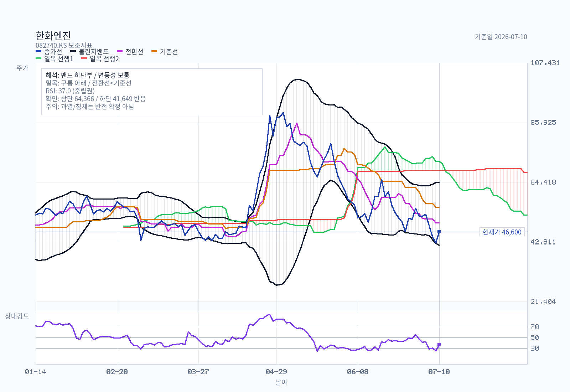Click the RSI 50 level label
The width and height of the screenshot is (570, 392).
coord(534,337)
